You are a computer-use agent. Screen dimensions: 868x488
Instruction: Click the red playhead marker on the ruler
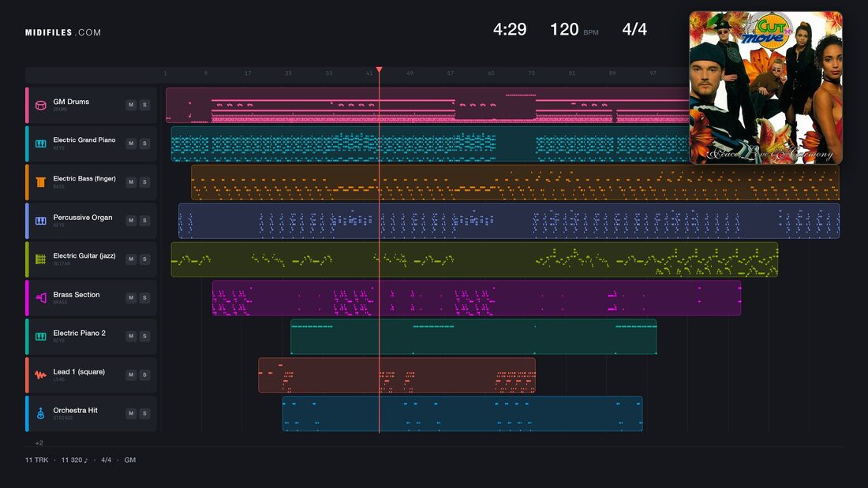380,69
